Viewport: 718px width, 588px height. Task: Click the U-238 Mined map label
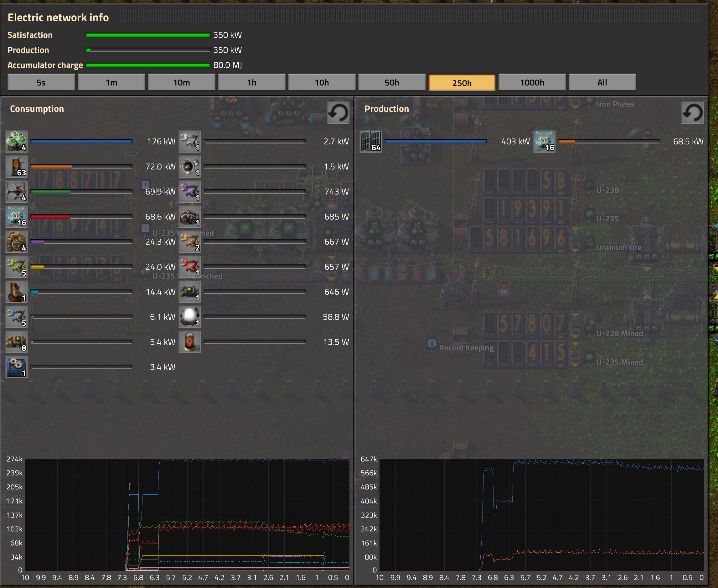(x=619, y=333)
